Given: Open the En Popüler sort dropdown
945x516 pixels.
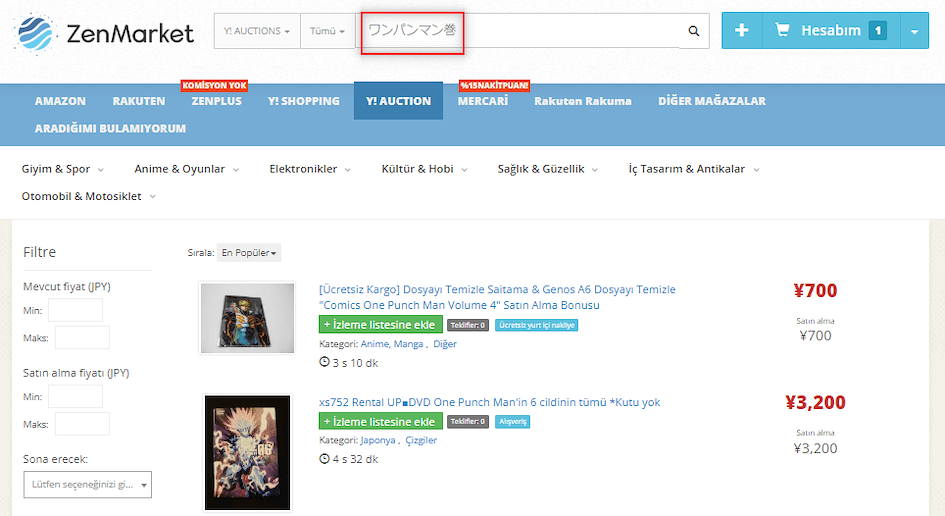Looking at the screenshot, I should pos(248,253).
